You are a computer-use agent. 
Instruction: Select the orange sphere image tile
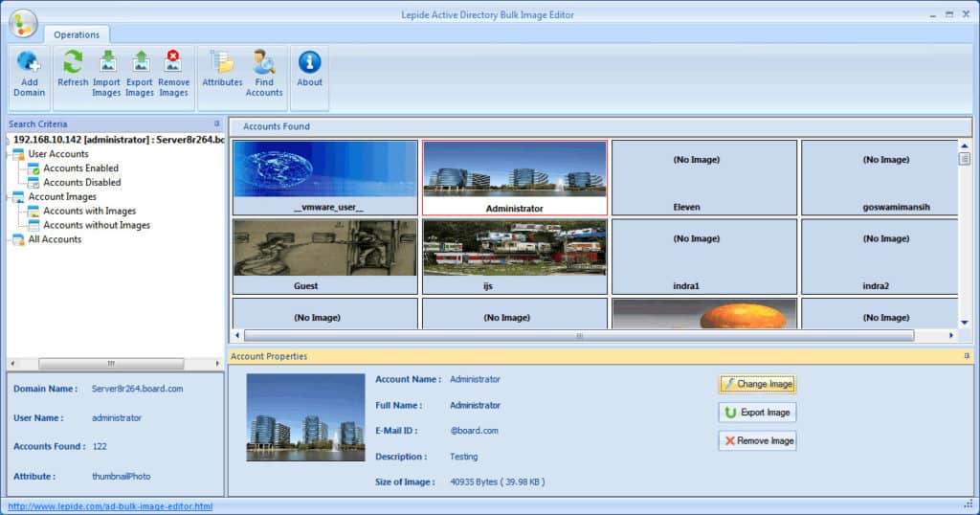click(x=704, y=313)
